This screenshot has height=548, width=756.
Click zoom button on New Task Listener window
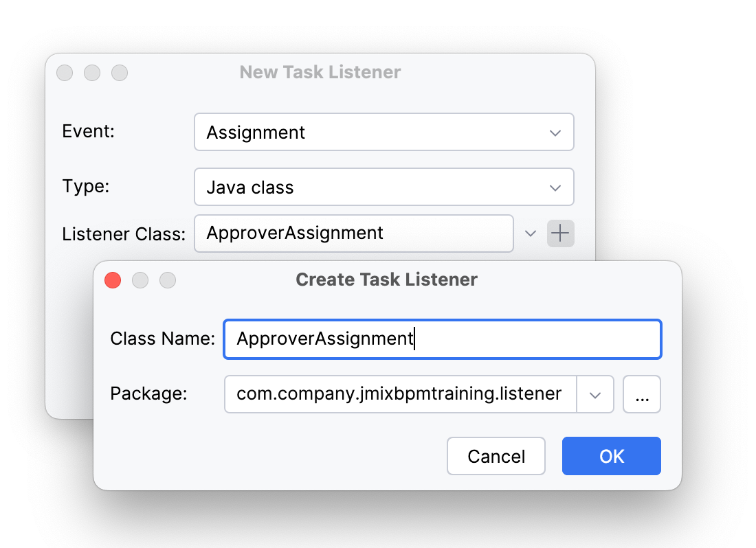click(120, 73)
